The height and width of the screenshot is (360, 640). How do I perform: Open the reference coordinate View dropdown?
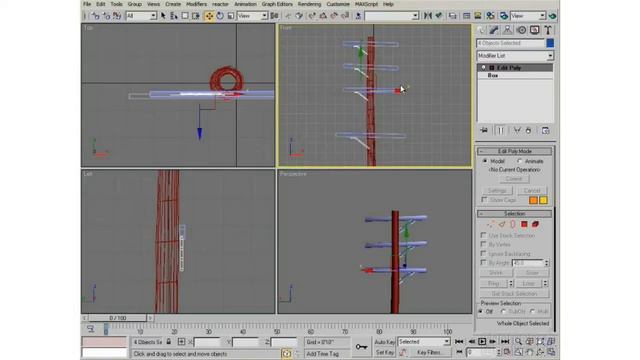click(252, 16)
